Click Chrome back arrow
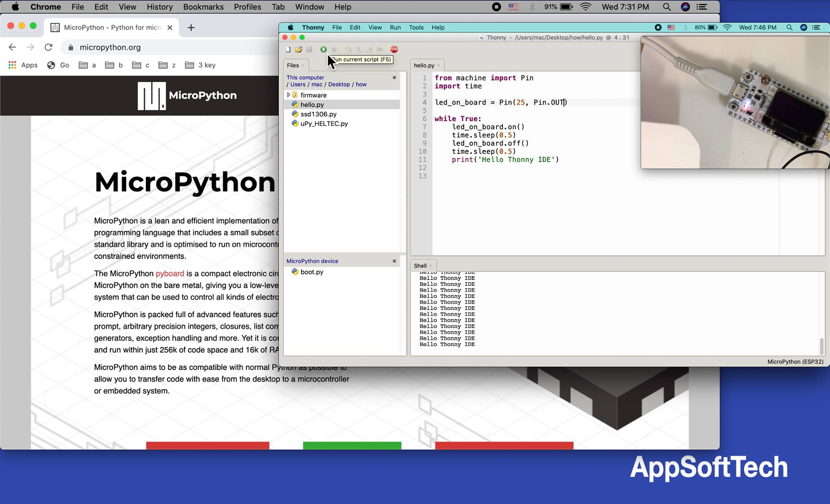This screenshot has height=504, width=830. (13, 47)
